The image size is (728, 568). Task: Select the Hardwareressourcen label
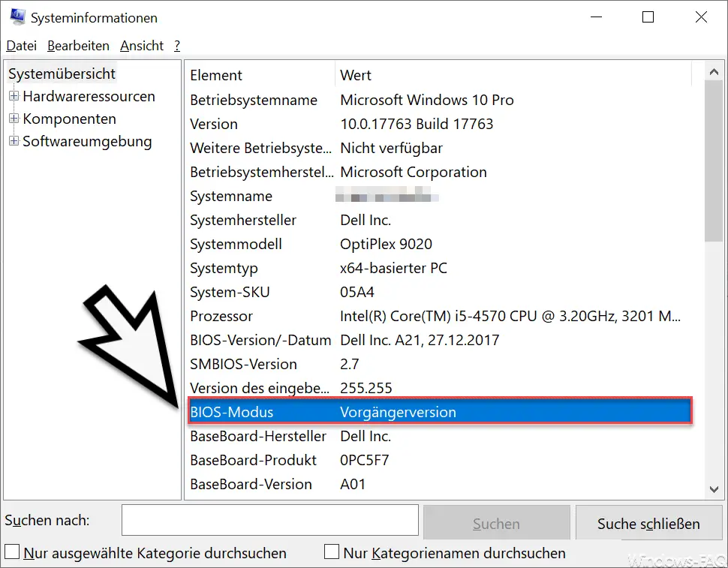(x=89, y=96)
